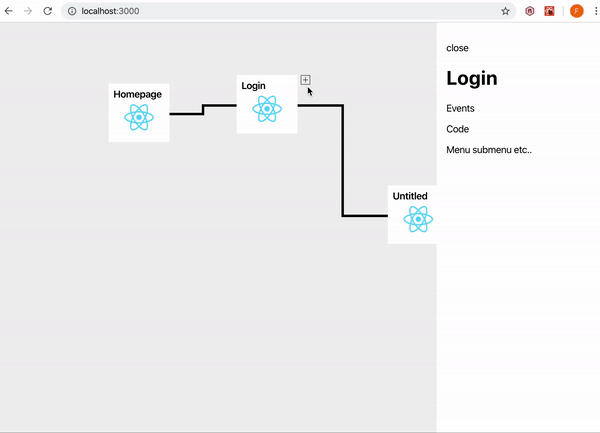Open the Chrome three-dot menu
The width and height of the screenshot is (600, 433).
596,11
